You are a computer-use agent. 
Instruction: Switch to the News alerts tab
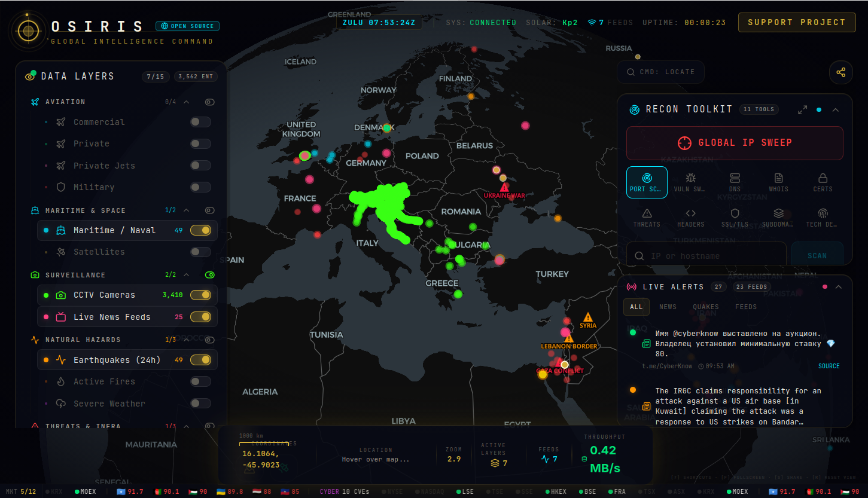click(668, 307)
